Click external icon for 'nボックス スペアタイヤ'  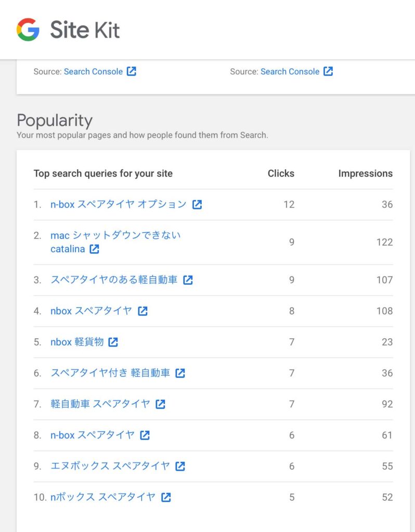tap(166, 497)
